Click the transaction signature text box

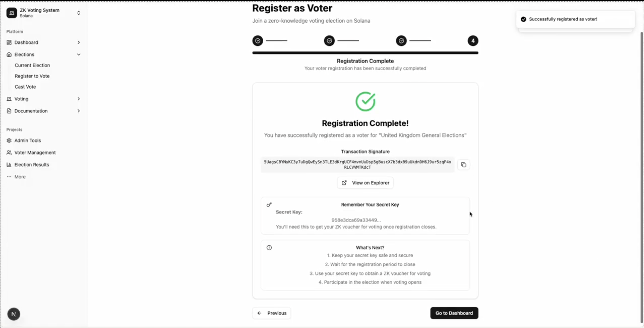tap(357, 165)
